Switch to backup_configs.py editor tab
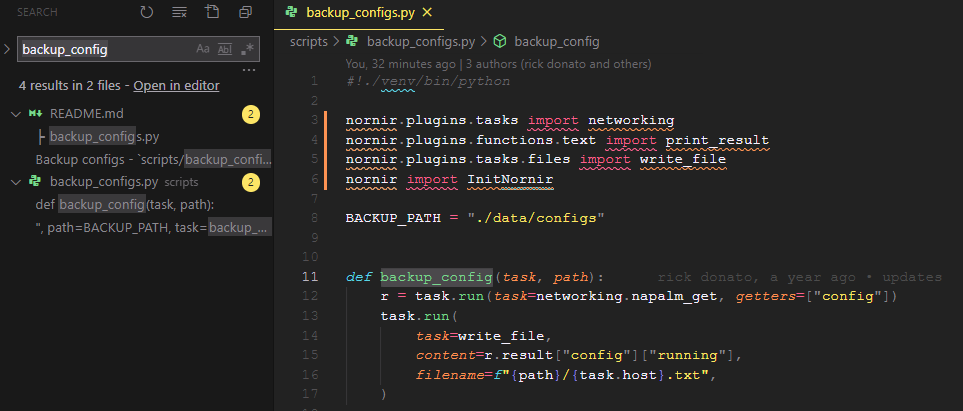Screen dimensions: 963x411 coord(359,13)
